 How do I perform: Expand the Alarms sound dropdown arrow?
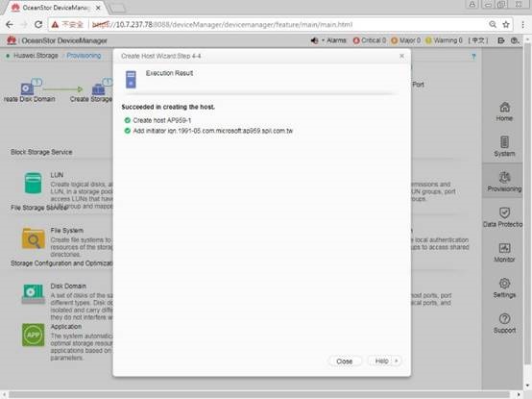tap(323, 40)
